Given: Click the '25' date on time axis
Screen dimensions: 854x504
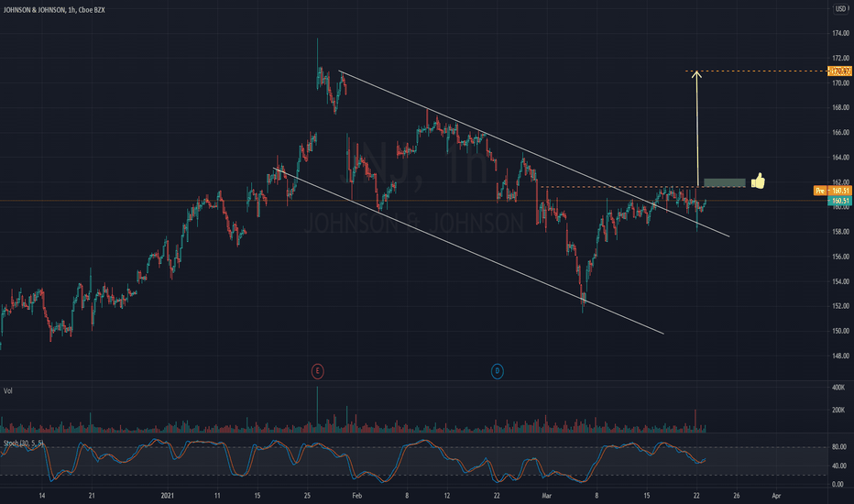Looking at the screenshot, I should [x=307, y=495].
